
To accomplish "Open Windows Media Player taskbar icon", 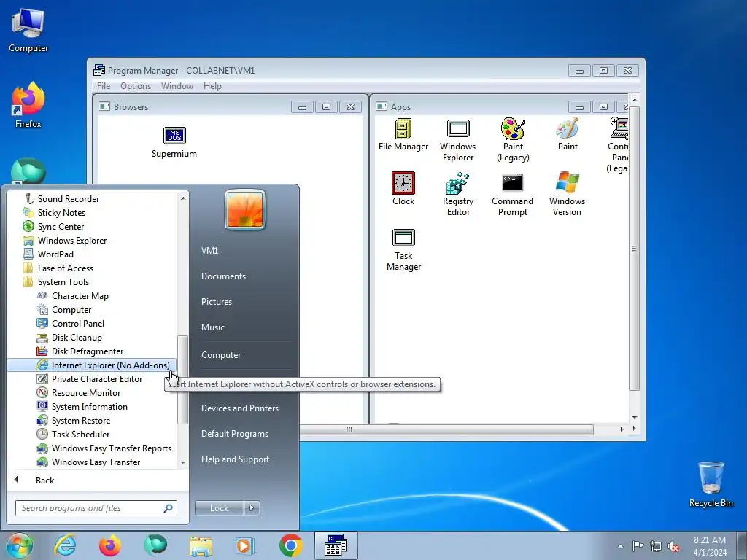I will (x=245, y=545).
